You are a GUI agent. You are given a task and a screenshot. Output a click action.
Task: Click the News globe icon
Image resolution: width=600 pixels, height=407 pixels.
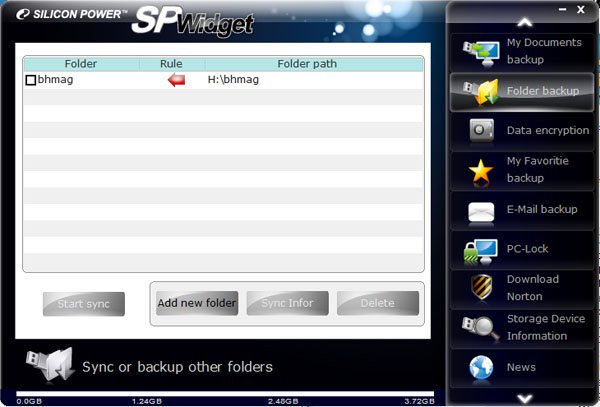point(481,367)
